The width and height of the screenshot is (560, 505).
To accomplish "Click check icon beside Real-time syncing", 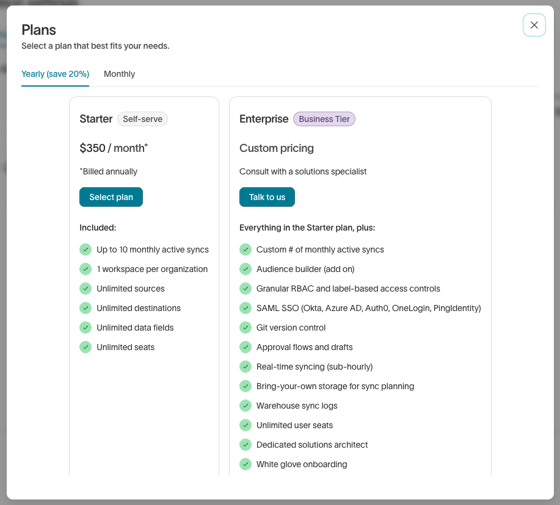I will (x=245, y=366).
